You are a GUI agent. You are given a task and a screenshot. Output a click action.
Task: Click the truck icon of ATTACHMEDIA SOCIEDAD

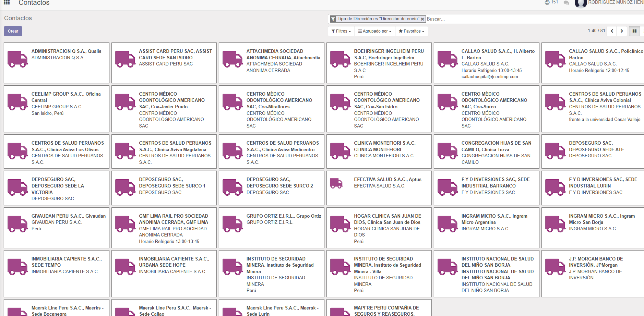(233, 59)
